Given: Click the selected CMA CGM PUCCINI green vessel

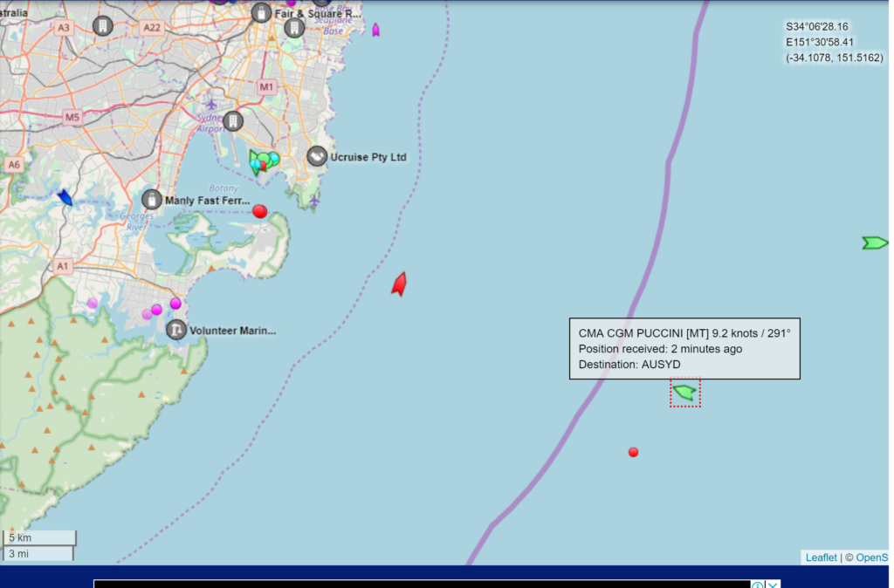Looking at the screenshot, I should (x=684, y=393).
